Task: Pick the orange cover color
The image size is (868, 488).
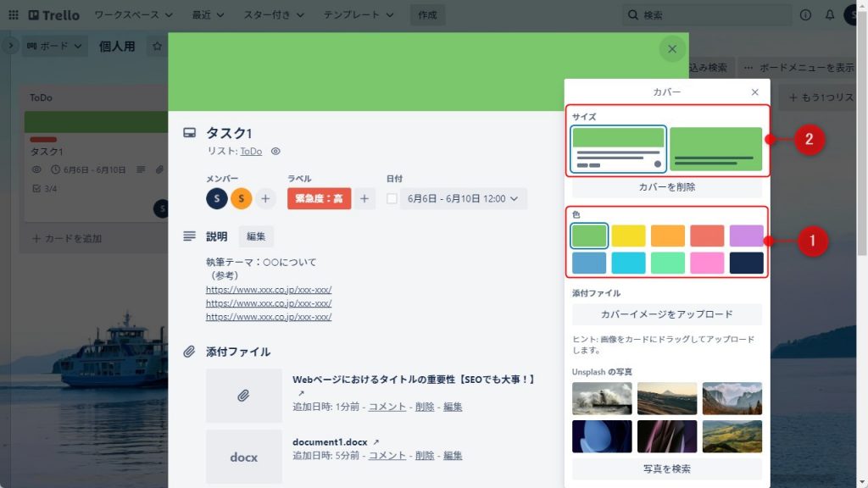Action: (668, 236)
